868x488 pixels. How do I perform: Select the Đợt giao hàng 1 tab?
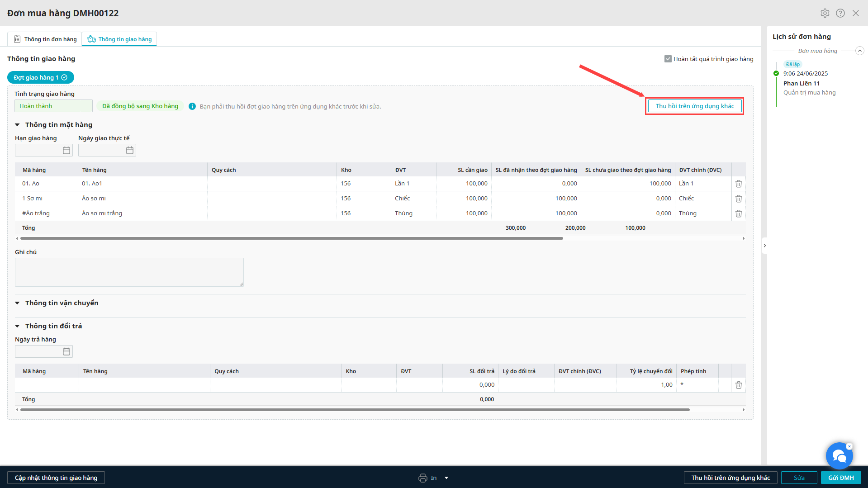click(x=40, y=78)
